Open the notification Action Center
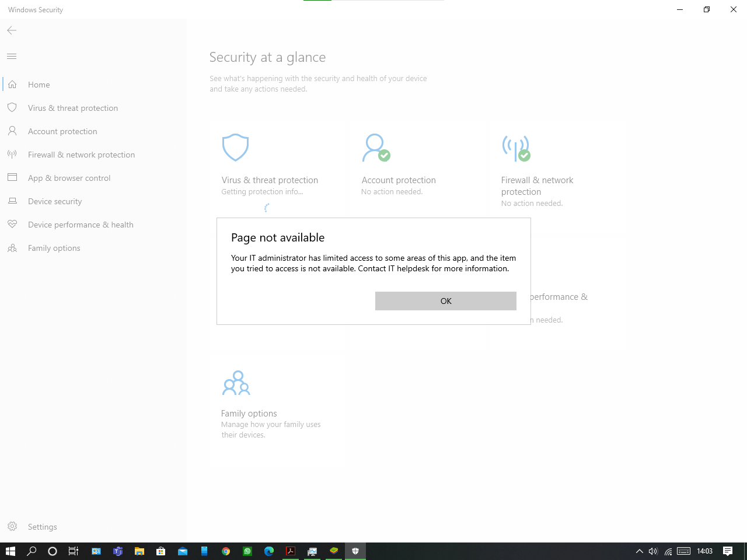The height and width of the screenshot is (560, 747). [x=728, y=551]
